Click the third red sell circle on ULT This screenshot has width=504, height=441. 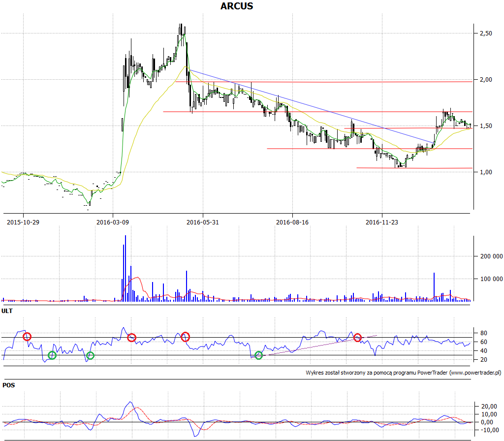[x=185, y=337]
